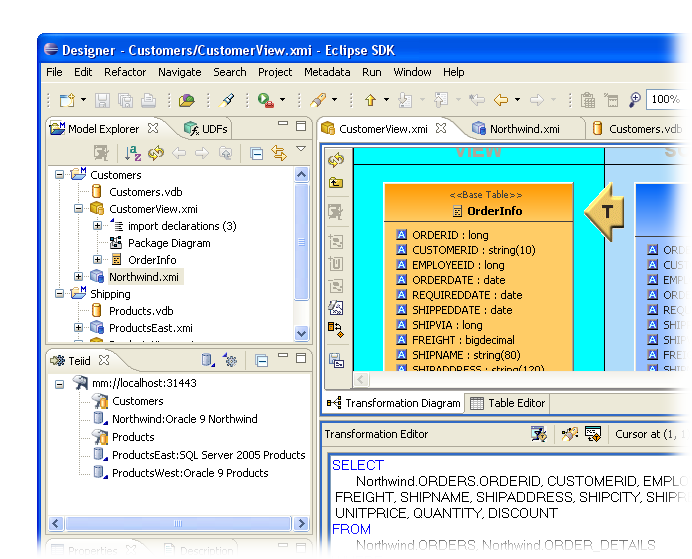
Task: Switch to the Table Editor tab
Action: point(508,403)
